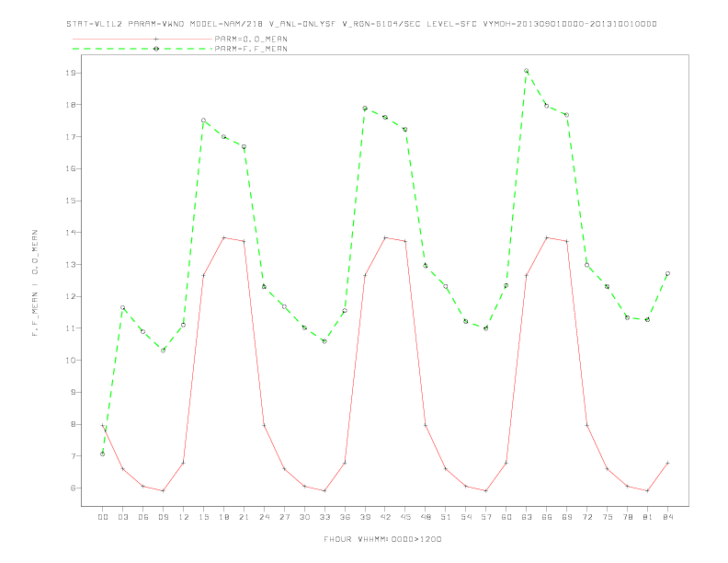Image resolution: width=728 pixels, height=563 pixels.
Task: Select the red solid legend line sample
Action: click(142, 39)
